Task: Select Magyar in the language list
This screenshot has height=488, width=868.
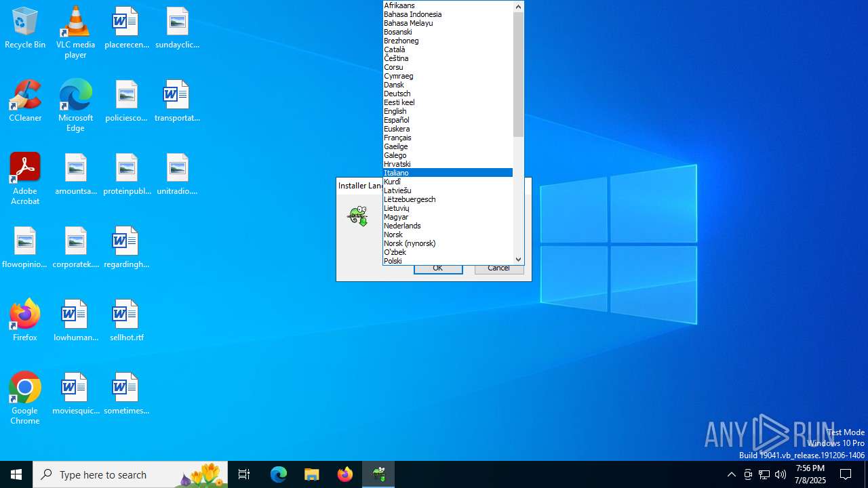Action: coord(448,217)
